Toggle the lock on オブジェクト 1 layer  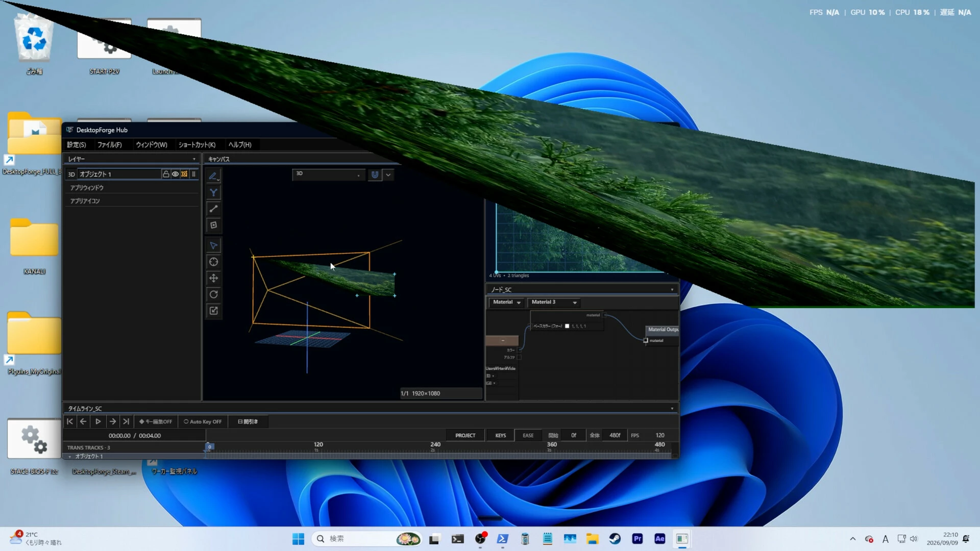tap(166, 174)
